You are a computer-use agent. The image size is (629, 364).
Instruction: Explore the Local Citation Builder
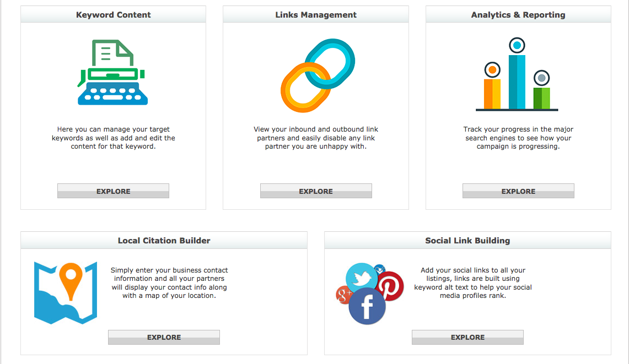coord(164,337)
